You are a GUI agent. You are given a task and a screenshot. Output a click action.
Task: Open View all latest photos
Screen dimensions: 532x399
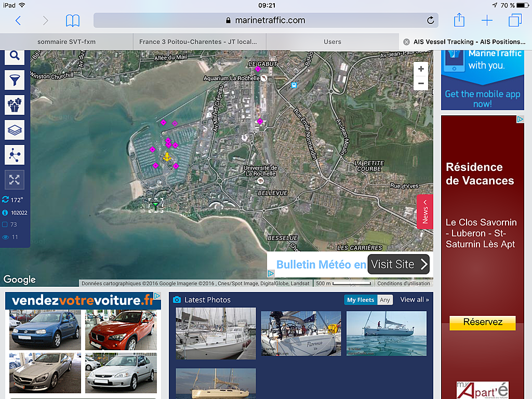(414, 300)
